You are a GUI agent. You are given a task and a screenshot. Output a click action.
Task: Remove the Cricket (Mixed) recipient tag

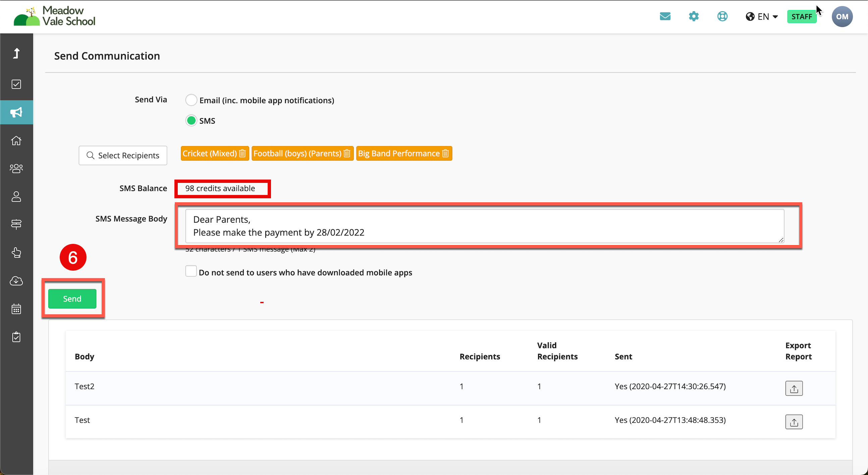[x=242, y=153]
